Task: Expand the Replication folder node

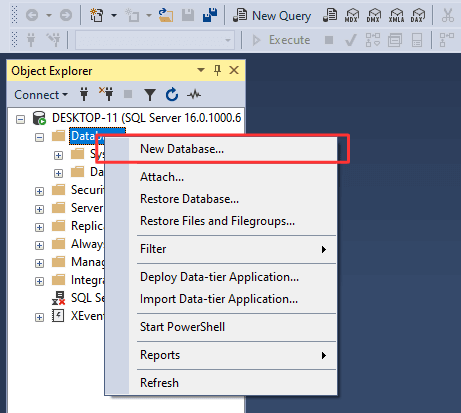Action: click(39, 227)
